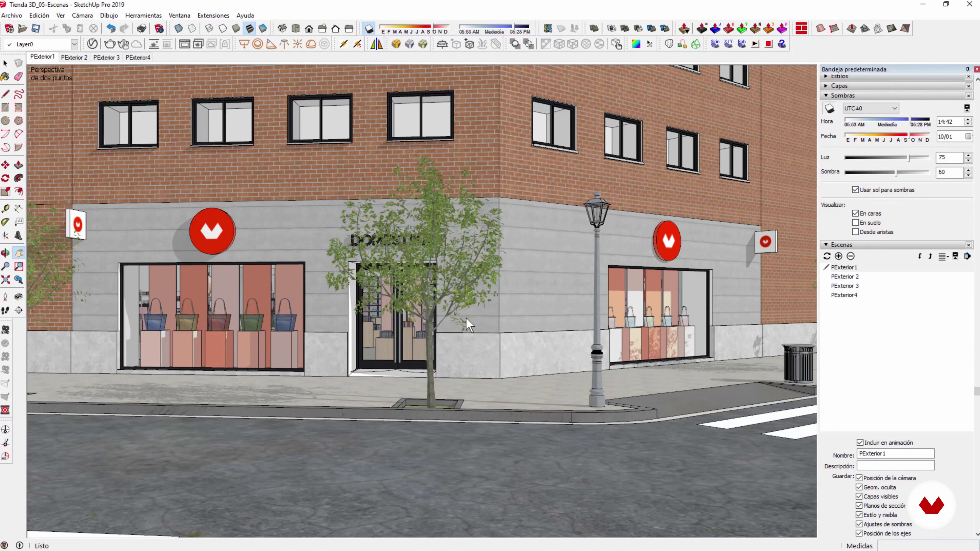Switch to PExterior 2 scene tab
The height and width of the screenshot is (551, 980).
point(74,57)
